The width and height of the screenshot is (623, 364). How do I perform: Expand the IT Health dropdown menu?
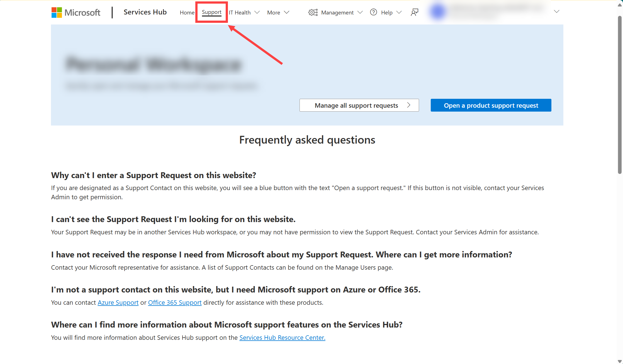(x=244, y=12)
